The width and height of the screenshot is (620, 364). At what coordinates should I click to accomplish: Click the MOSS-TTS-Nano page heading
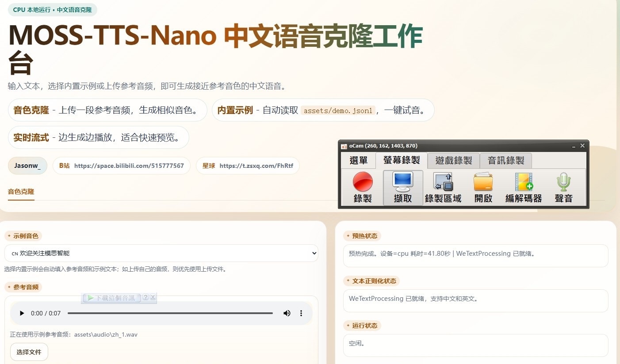215,49
